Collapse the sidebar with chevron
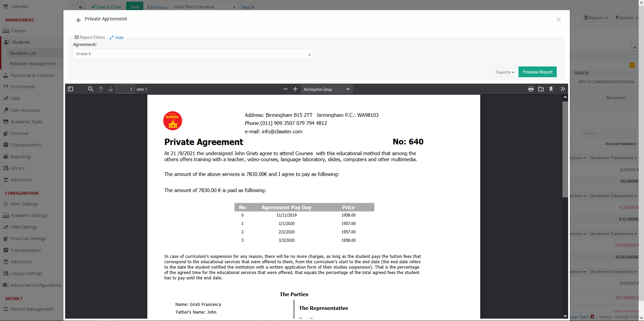Viewport: 644px width, 321px height. [x=67, y=6]
